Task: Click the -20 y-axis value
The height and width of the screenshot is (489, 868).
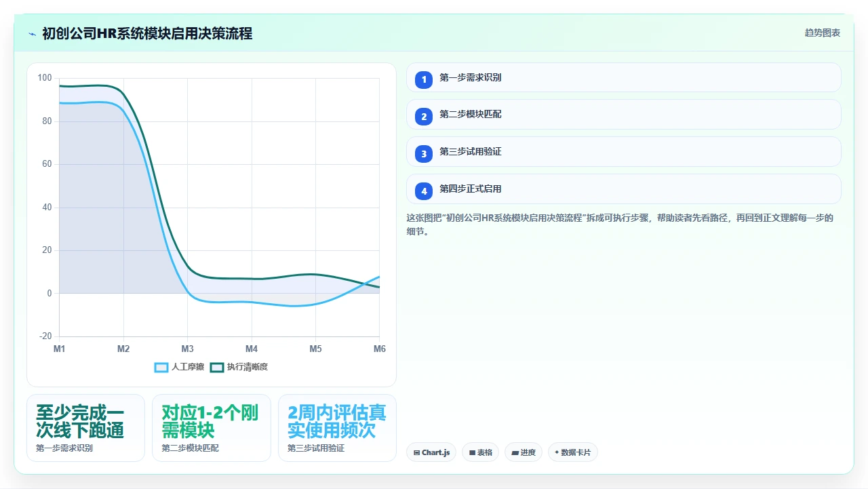Action: 45,336
